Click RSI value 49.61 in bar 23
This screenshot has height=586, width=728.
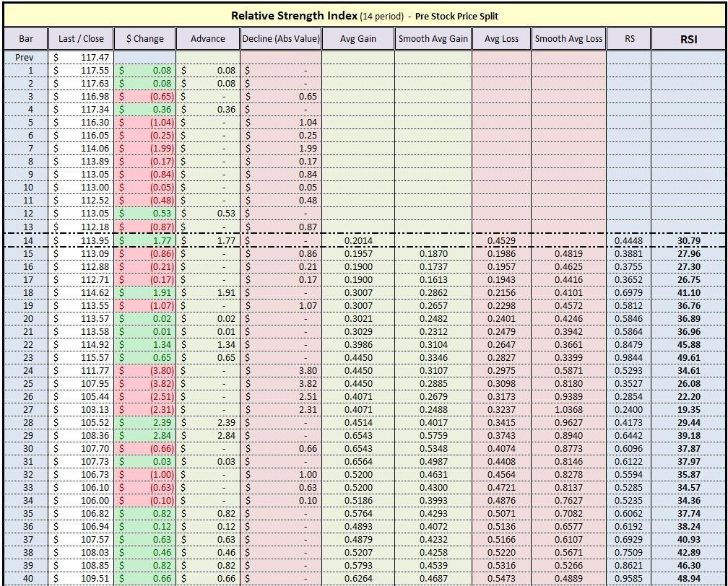(x=688, y=358)
